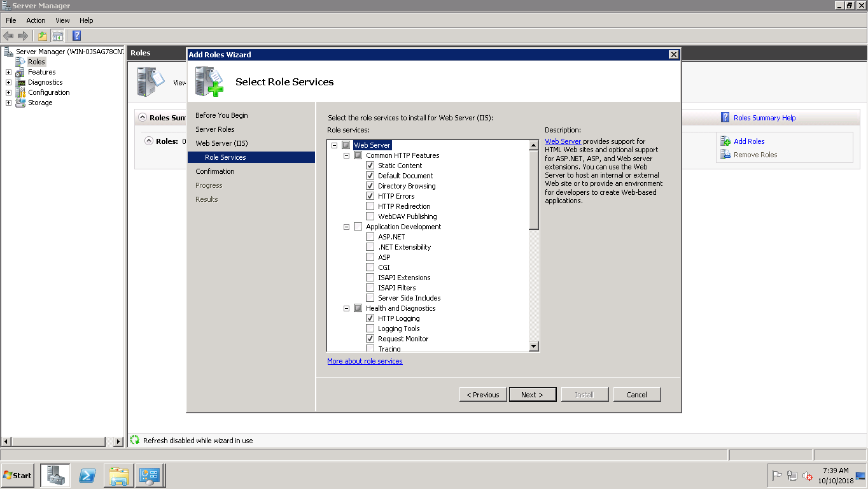Click the Add Roles icon
This screenshot has width=868, height=489.
(x=725, y=141)
